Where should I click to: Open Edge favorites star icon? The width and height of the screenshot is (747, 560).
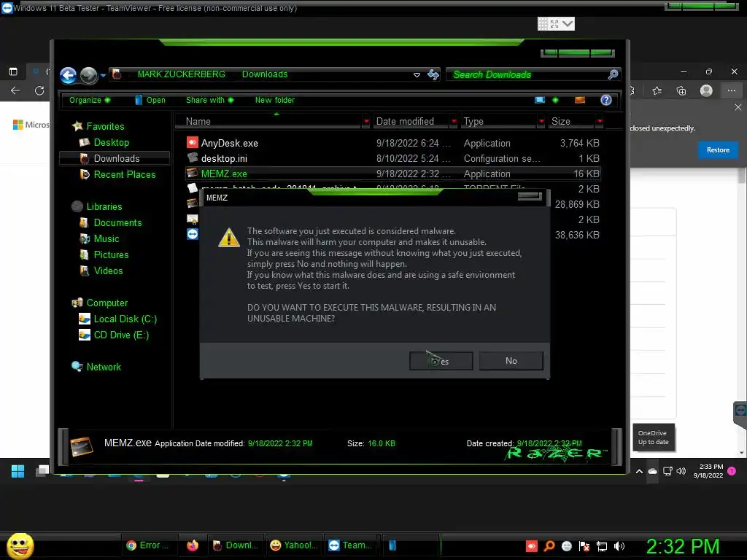pos(657,90)
